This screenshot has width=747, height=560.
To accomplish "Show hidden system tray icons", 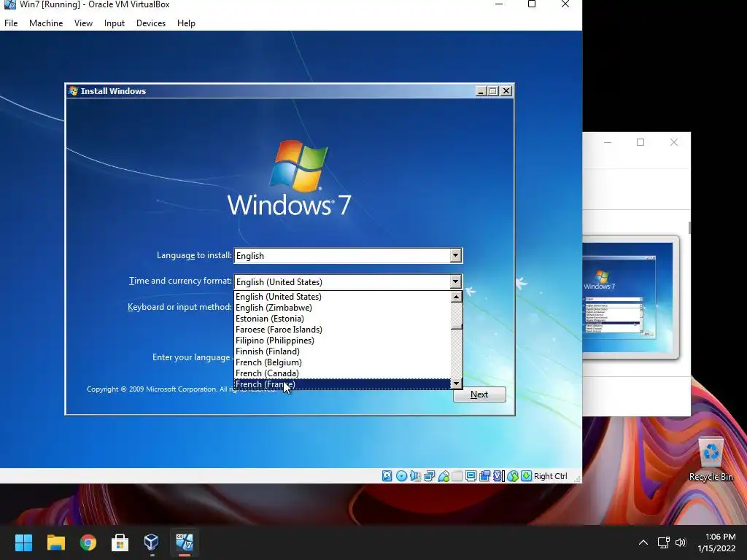I will tap(643, 542).
